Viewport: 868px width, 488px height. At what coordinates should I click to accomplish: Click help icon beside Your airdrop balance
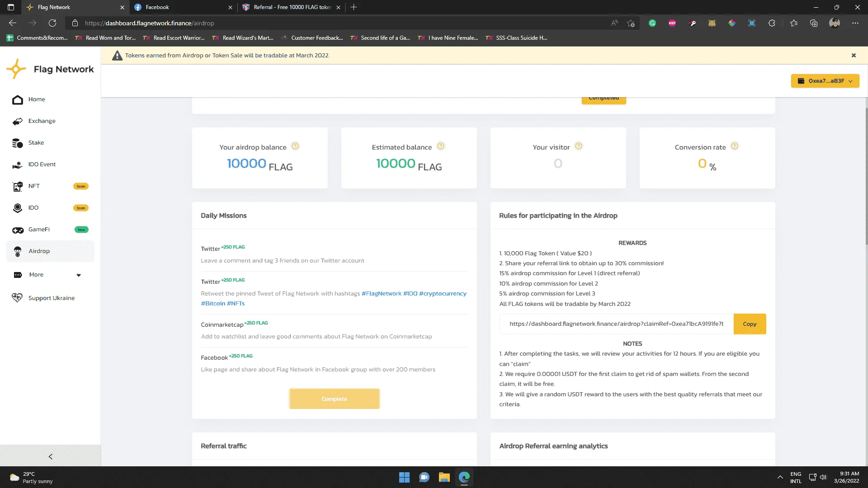tap(295, 146)
